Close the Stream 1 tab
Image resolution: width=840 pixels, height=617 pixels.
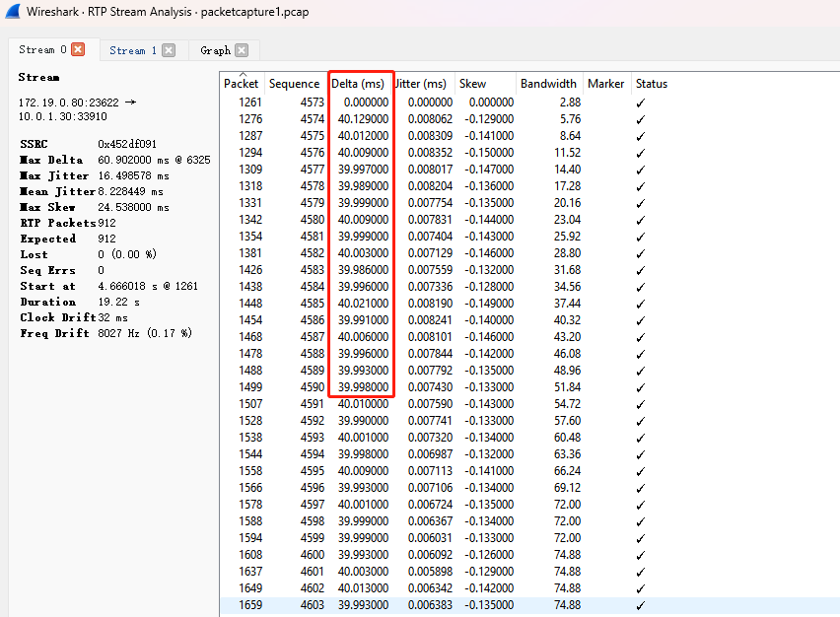point(169,50)
